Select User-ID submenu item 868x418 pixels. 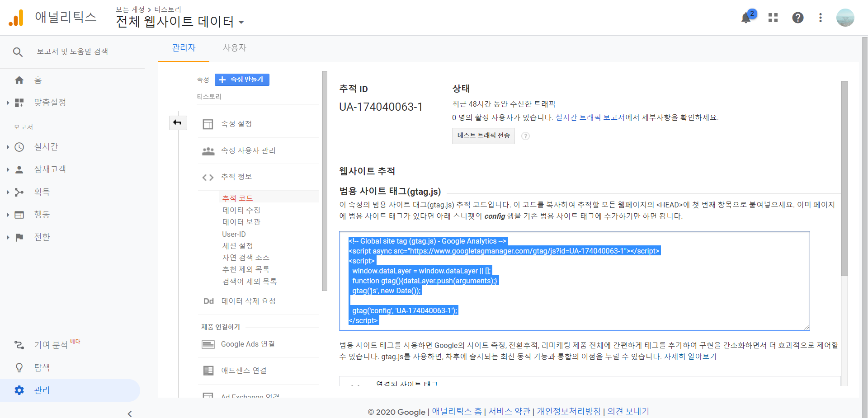tap(234, 234)
